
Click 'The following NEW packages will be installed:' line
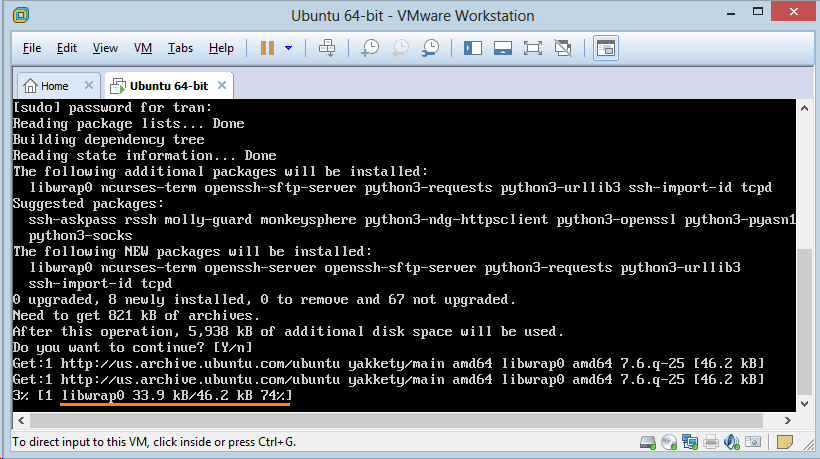192,252
